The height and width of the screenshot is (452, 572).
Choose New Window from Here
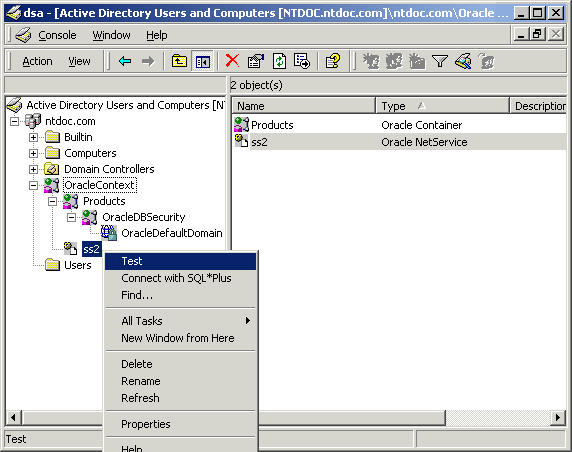[x=180, y=338]
